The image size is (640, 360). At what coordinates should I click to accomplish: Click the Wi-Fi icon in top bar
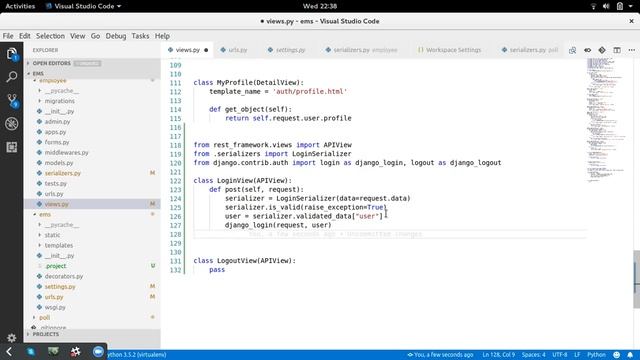tap(593, 6)
